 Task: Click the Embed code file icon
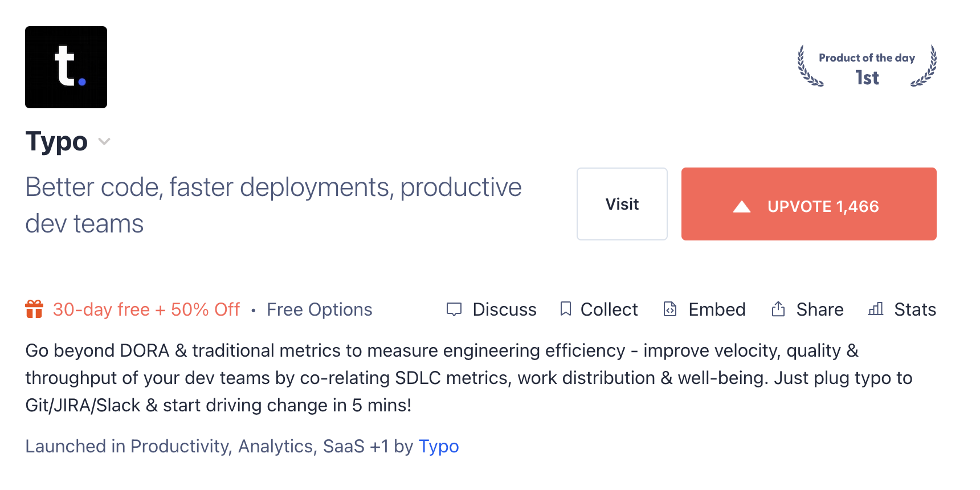pos(670,309)
